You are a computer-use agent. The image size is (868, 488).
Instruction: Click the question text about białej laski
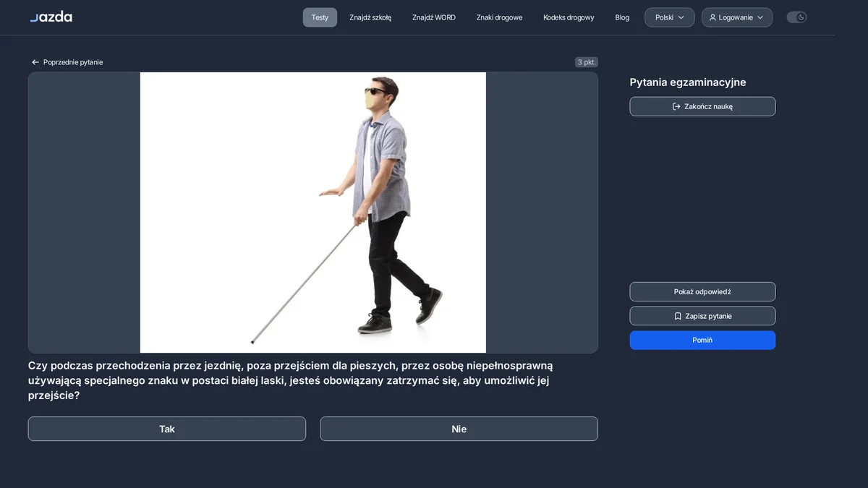pos(290,380)
